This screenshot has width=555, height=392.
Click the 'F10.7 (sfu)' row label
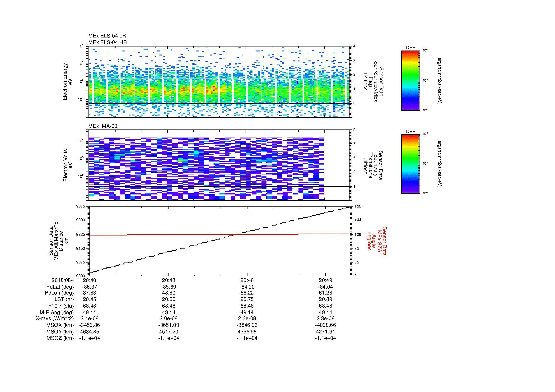coord(61,306)
